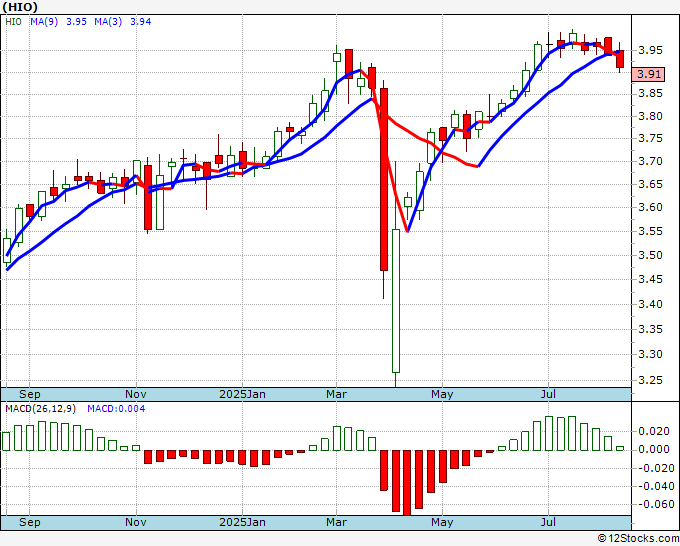The width and height of the screenshot is (680, 546).
Task: Select the MACD:0.004 value readout
Action: (x=116, y=409)
